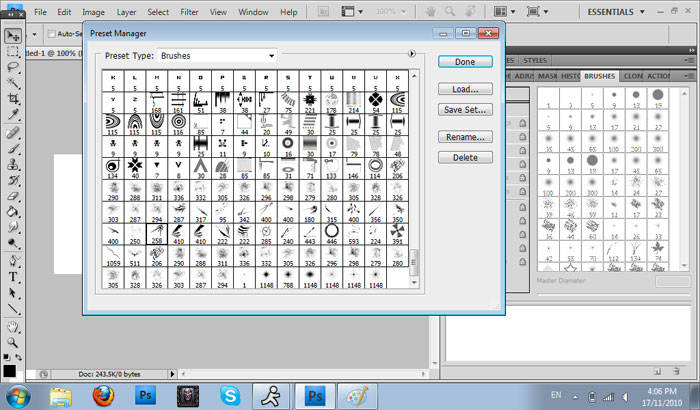The width and height of the screenshot is (700, 410).
Task: Open the Filter menu
Action: tap(189, 12)
